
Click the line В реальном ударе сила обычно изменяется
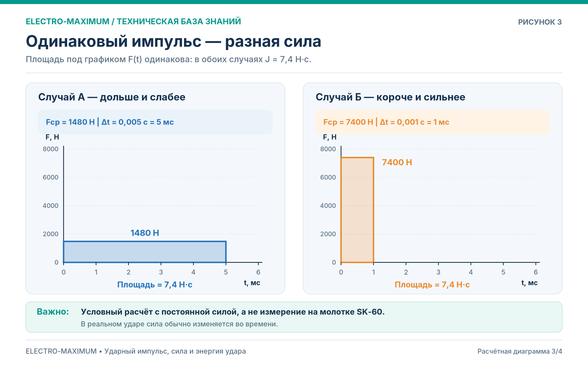pos(179,324)
